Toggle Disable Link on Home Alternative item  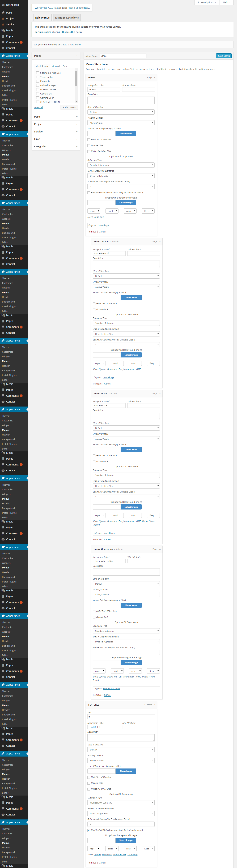pos(94,617)
